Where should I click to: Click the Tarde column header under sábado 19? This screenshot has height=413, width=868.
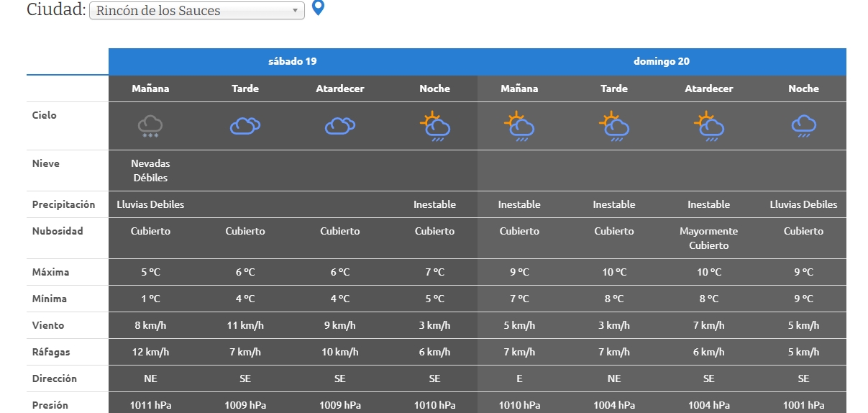(x=245, y=88)
